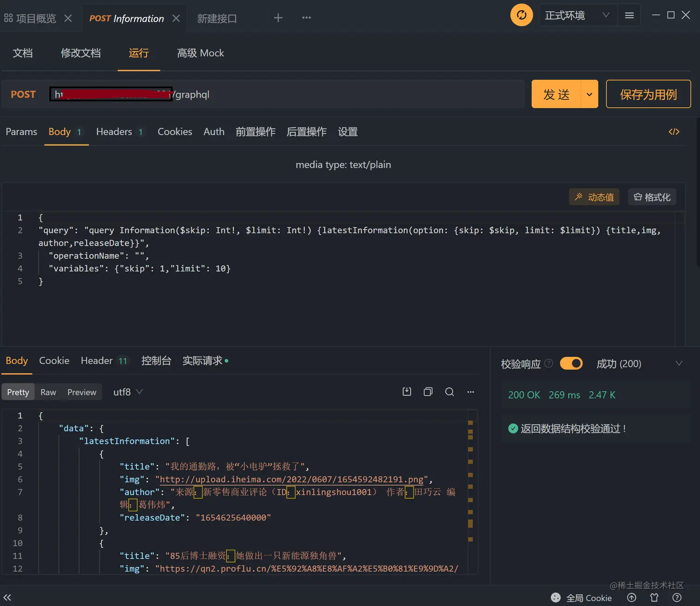Open the utf8 encoding dropdown

(x=128, y=392)
